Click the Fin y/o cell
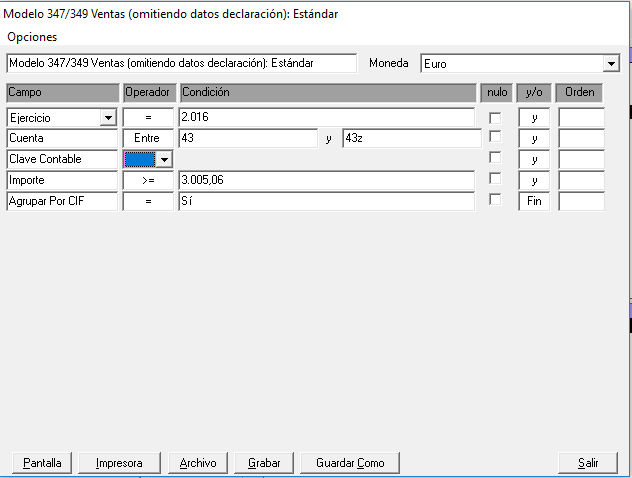Viewport: 632px width, 478px height. coord(534,201)
